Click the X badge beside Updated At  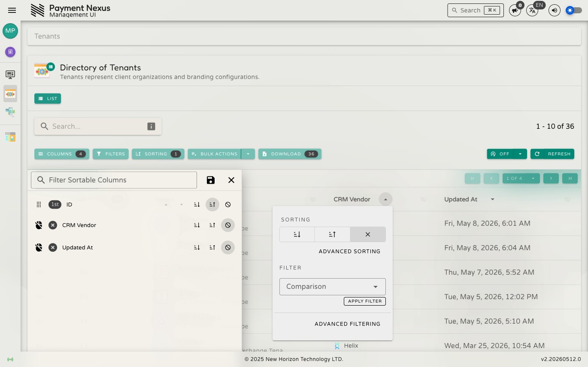[x=53, y=247]
